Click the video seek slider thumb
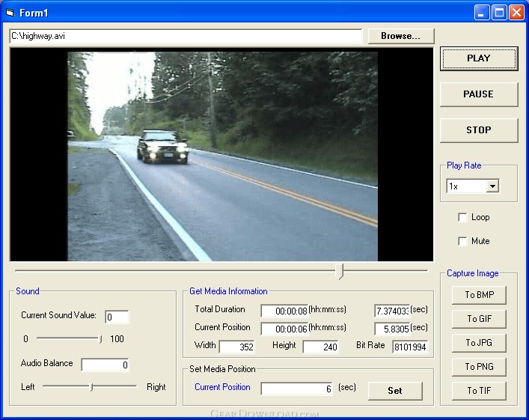Viewport: 529px width, 420px height. (x=340, y=272)
